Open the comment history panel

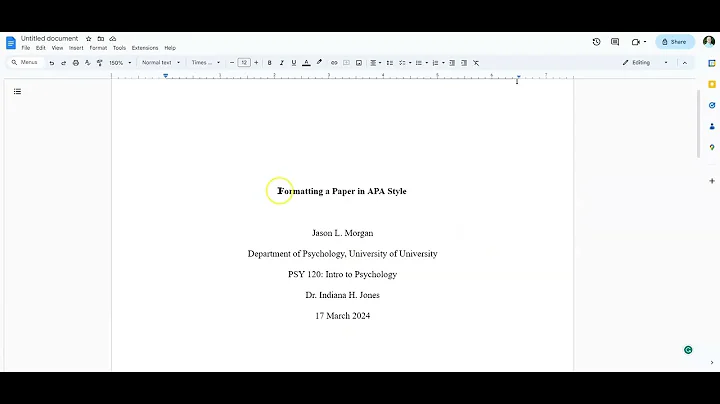tap(615, 42)
